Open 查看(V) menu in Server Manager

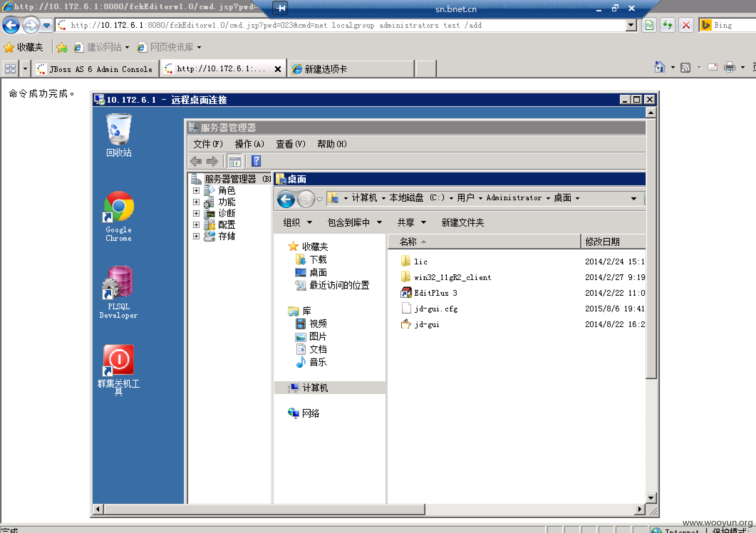pyautogui.click(x=291, y=144)
